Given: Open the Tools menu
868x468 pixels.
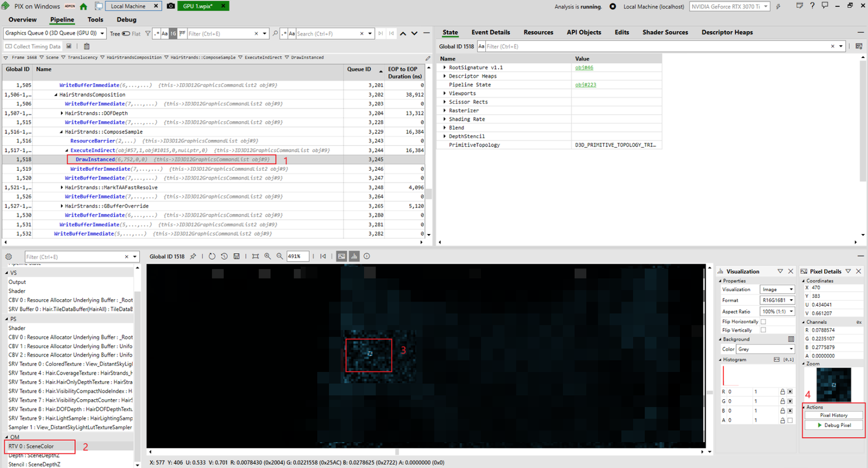Looking at the screenshot, I should (x=95, y=19).
